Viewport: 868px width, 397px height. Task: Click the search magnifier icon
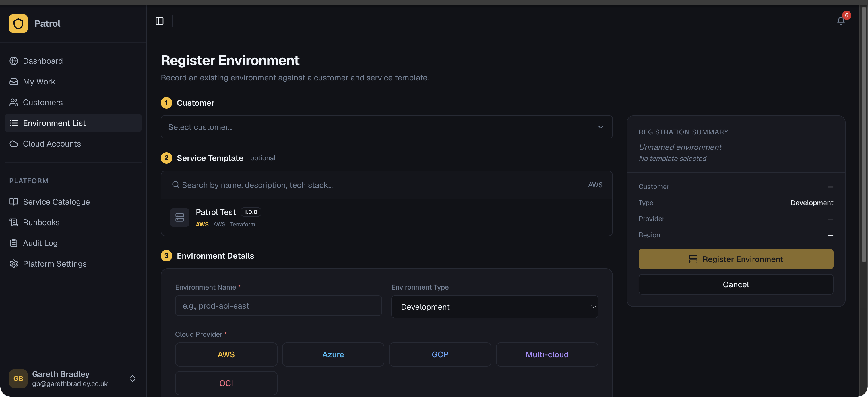176,184
